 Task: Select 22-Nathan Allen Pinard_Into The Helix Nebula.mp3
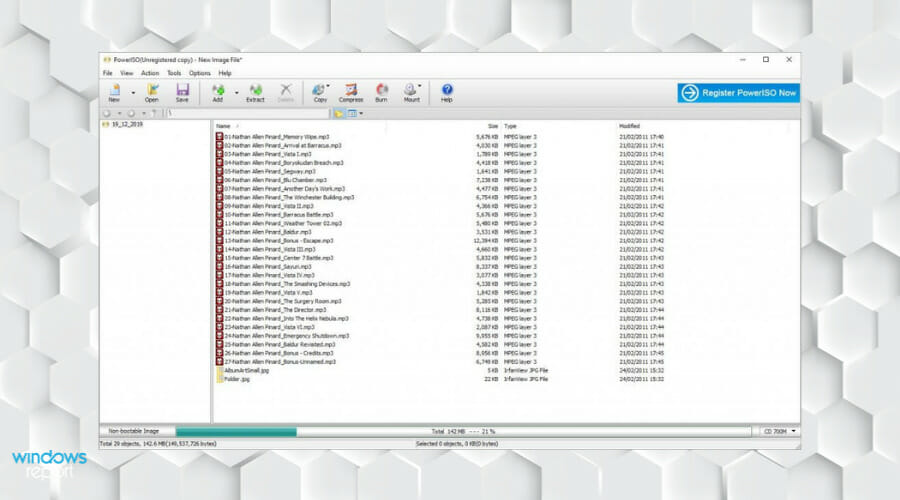tap(286, 318)
